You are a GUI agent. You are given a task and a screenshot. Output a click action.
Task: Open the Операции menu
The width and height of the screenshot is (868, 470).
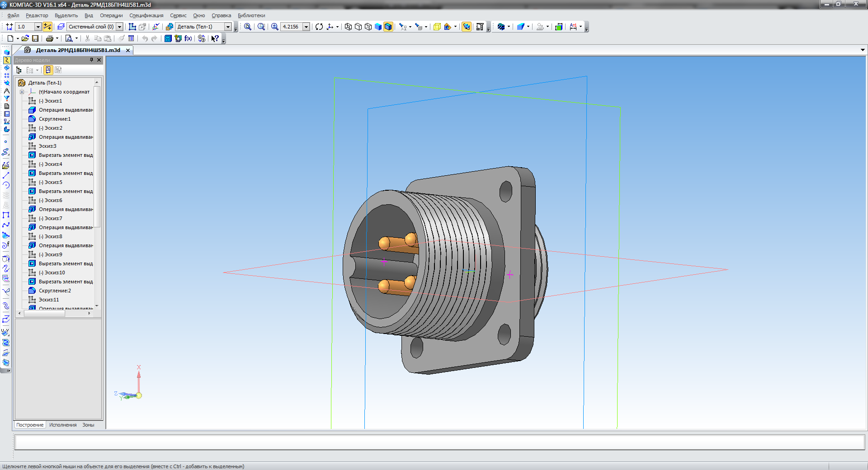click(111, 15)
